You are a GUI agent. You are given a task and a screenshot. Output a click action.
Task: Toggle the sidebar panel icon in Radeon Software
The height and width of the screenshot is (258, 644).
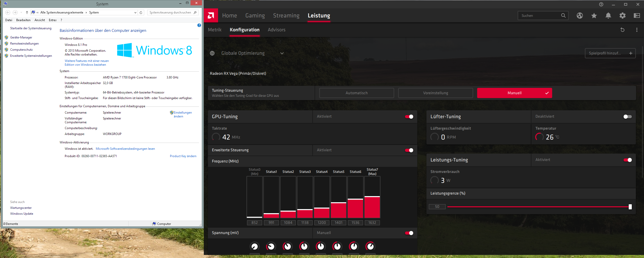click(637, 16)
